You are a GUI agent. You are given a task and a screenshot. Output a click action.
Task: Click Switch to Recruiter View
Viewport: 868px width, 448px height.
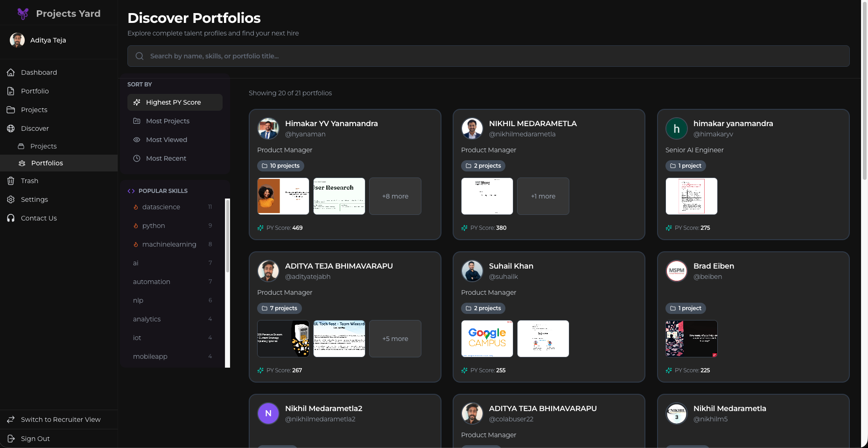(59, 420)
